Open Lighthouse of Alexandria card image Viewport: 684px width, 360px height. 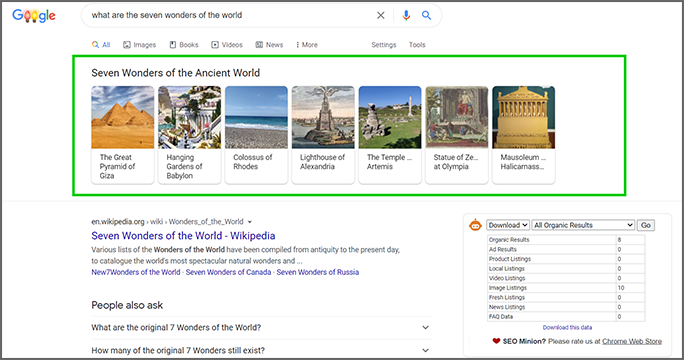(323, 117)
